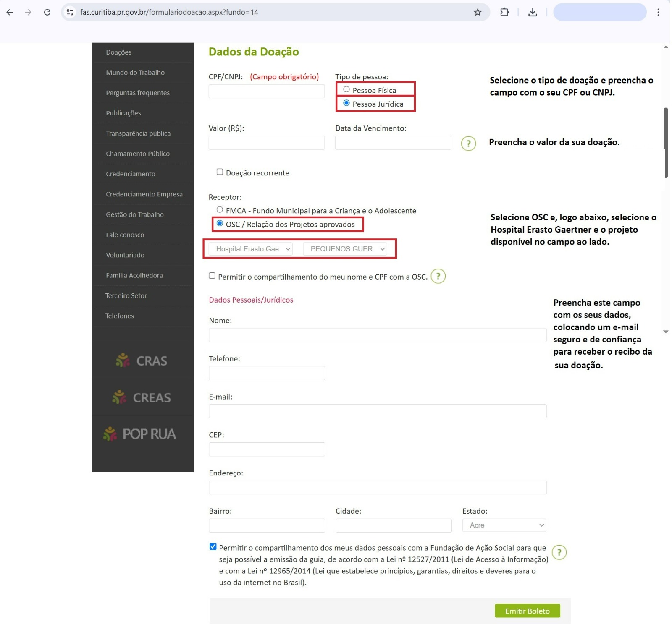The height and width of the screenshot is (627, 672).
Task: Choose FMCA Fundo Municipal receptor option
Action: pyautogui.click(x=220, y=210)
